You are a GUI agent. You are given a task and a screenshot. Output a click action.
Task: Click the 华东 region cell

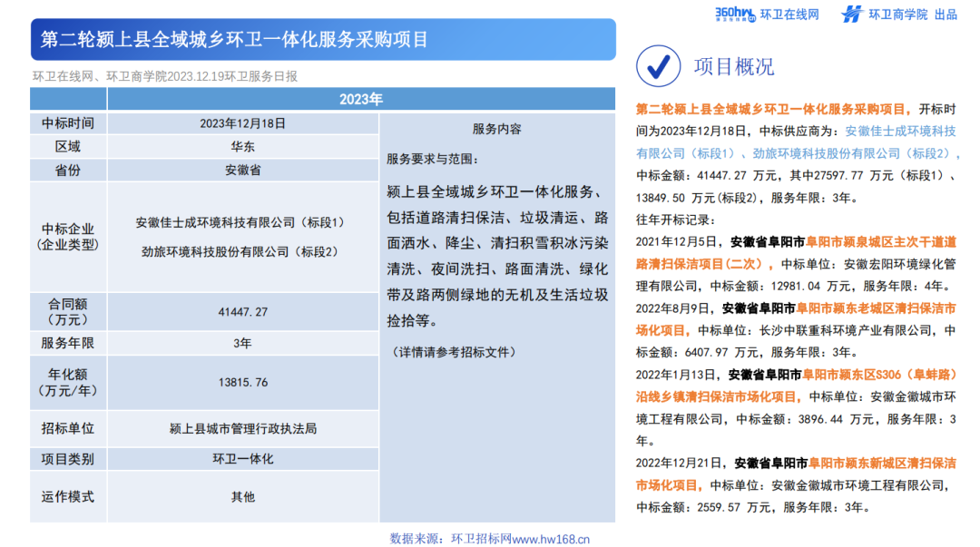(242, 147)
